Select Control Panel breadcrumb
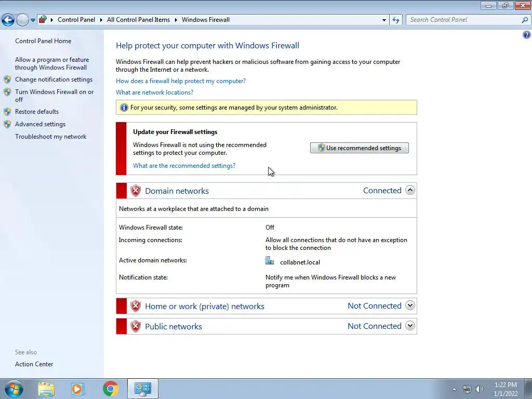532x399 pixels. [76, 20]
